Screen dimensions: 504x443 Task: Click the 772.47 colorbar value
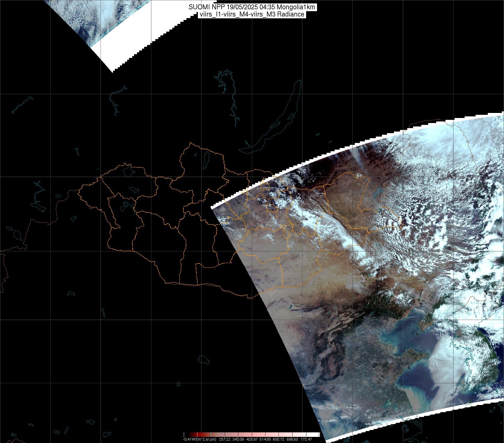(x=306, y=439)
